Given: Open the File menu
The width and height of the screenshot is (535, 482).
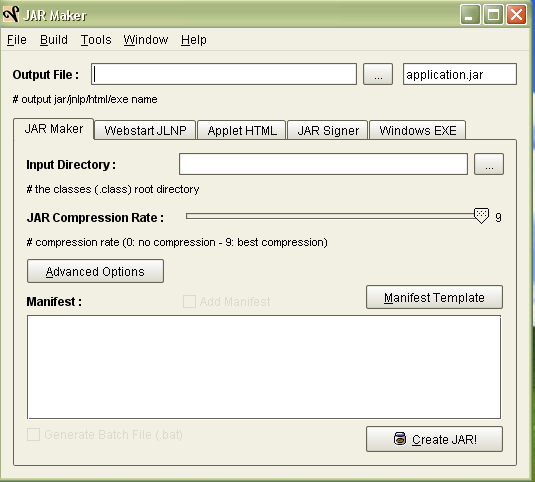Looking at the screenshot, I should pos(17,40).
